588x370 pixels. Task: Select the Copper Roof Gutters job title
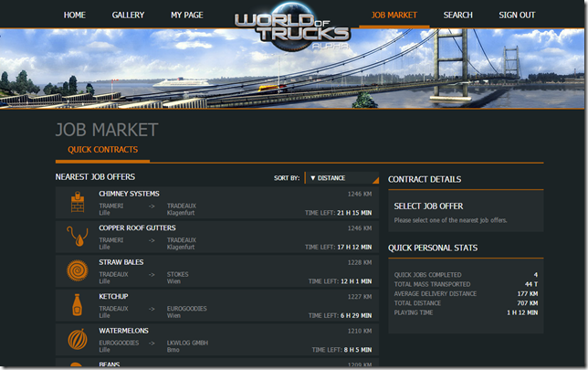click(x=137, y=227)
